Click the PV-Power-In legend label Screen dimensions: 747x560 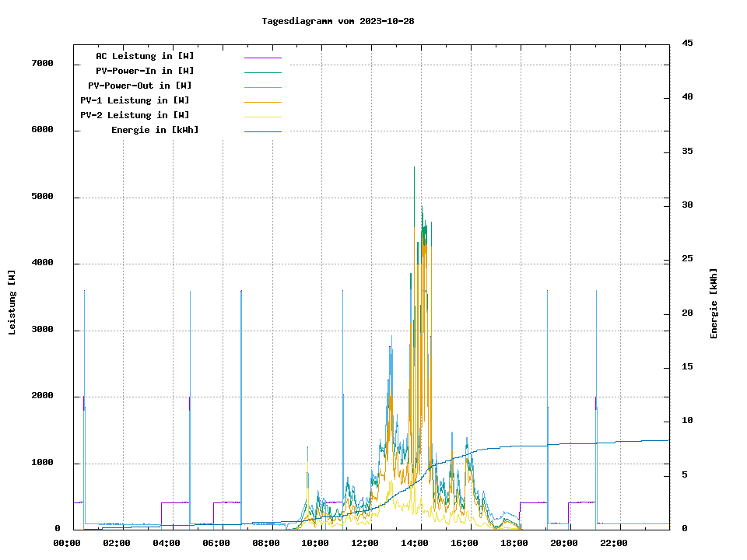pyautogui.click(x=150, y=71)
